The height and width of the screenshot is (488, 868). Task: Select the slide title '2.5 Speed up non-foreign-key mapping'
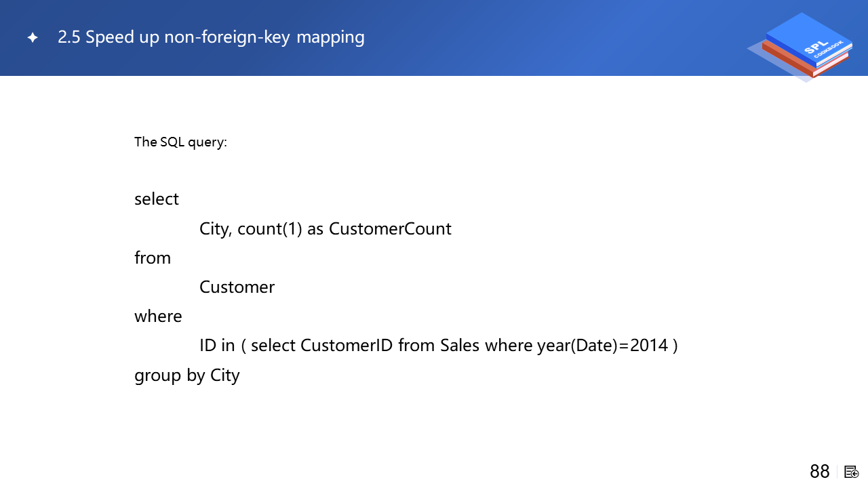click(211, 37)
